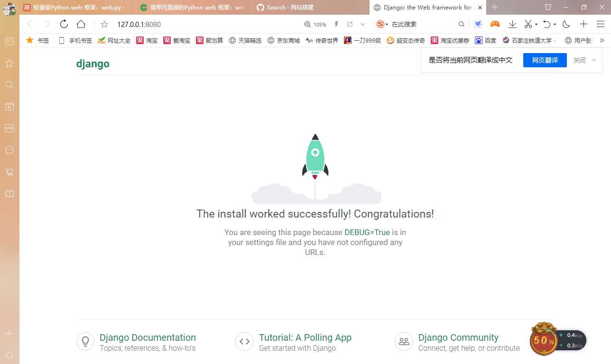Open the '京东商城' bookmark
The height and width of the screenshot is (364, 611).
[284, 41]
